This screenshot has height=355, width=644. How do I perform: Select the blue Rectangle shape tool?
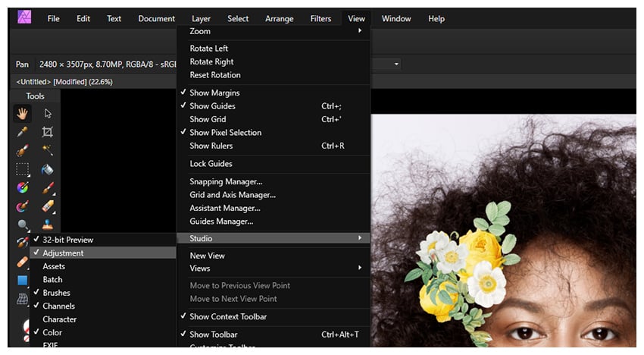pos(22,280)
